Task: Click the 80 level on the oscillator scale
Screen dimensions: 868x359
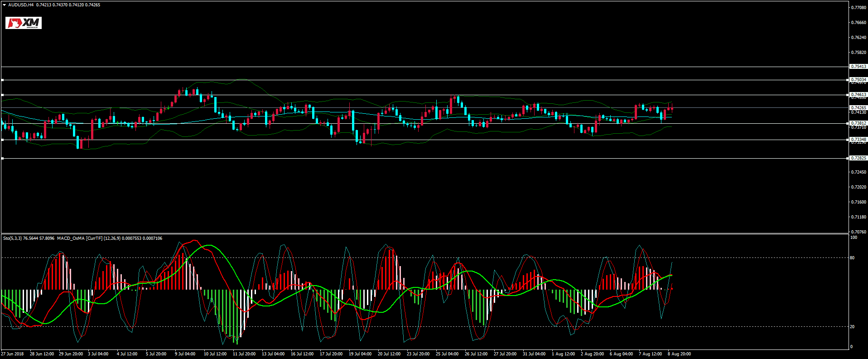Action: pyautogui.click(x=852, y=258)
